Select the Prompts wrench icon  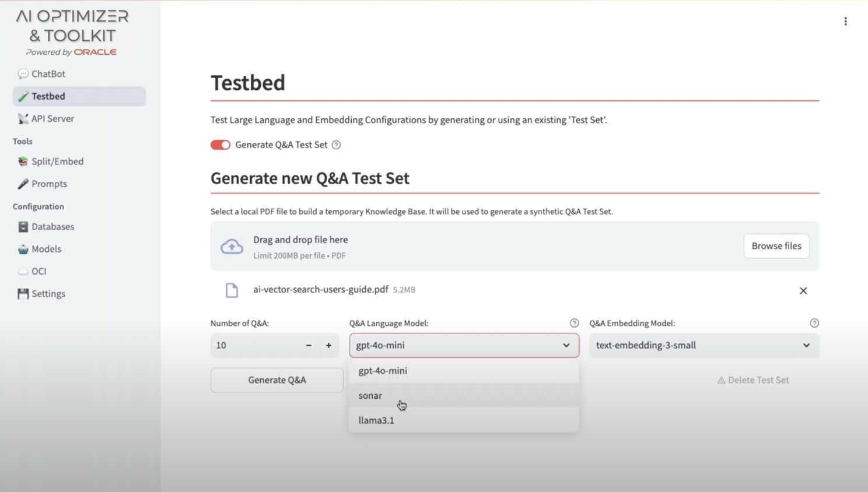click(23, 184)
